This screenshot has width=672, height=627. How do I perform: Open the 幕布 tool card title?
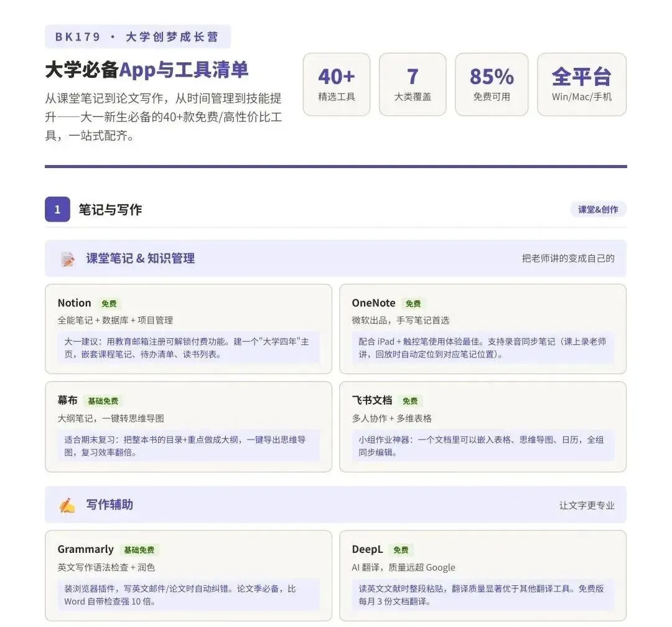(68, 400)
